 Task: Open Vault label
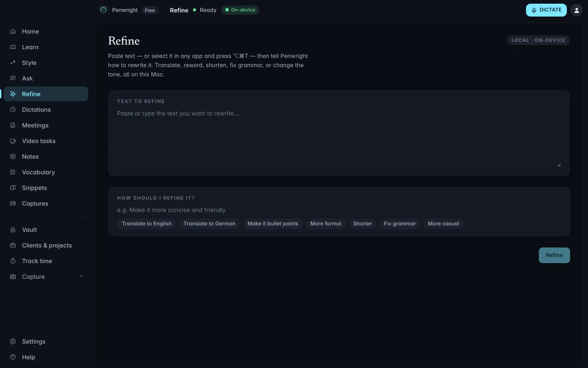(x=29, y=229)
